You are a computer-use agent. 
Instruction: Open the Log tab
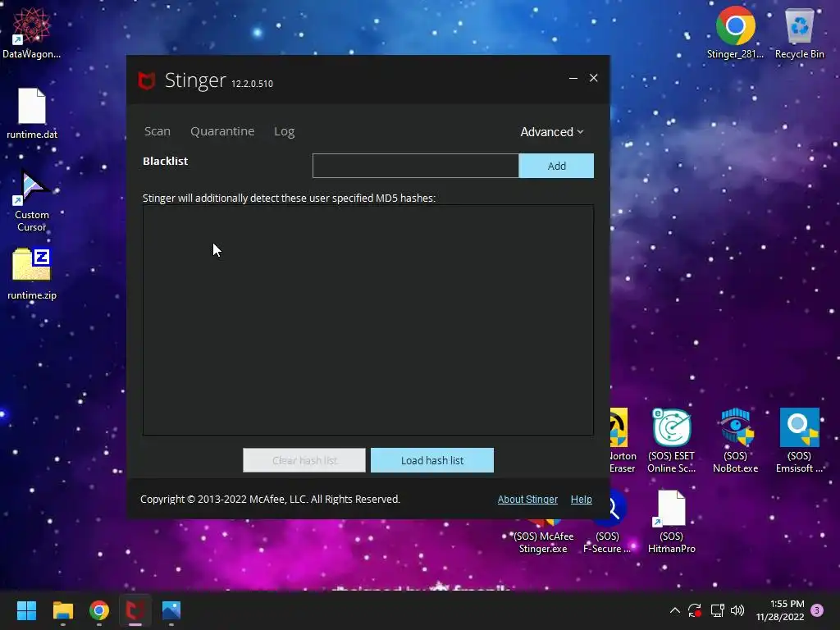coord(285,132)
